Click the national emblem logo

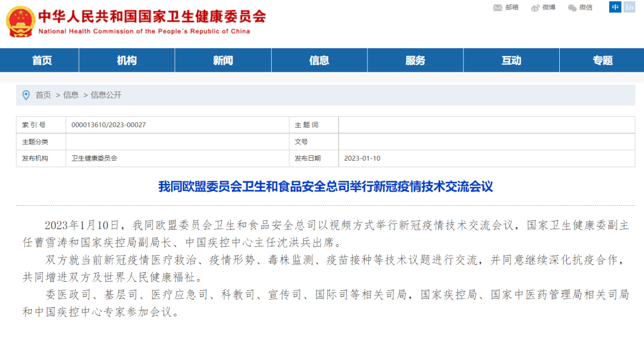click(21, 22)
